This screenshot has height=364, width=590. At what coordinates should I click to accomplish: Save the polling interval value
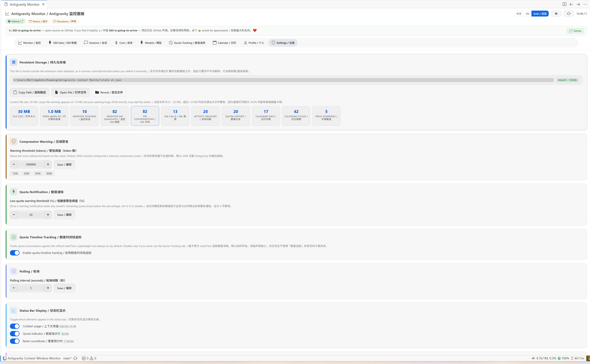coord(64,288)
